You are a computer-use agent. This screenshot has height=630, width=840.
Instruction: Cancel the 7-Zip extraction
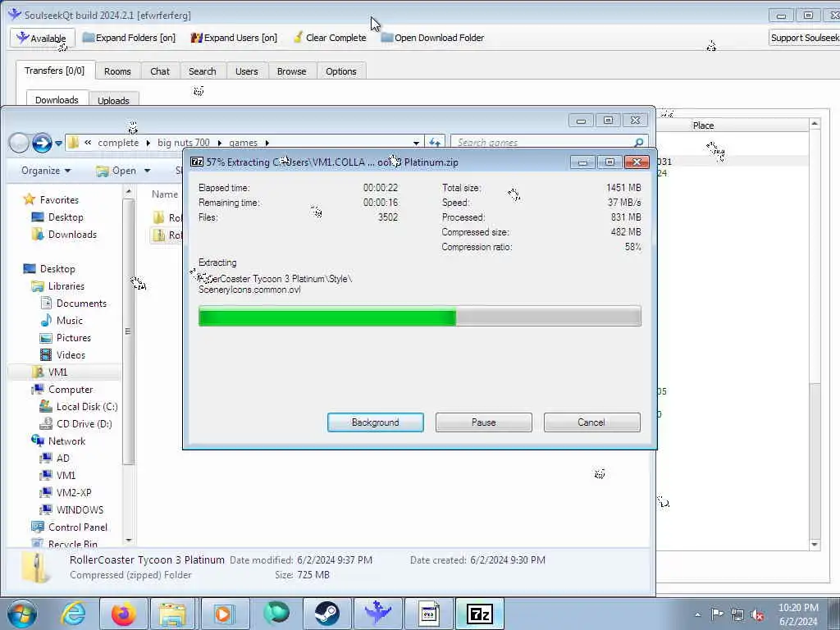pos(591,422)
